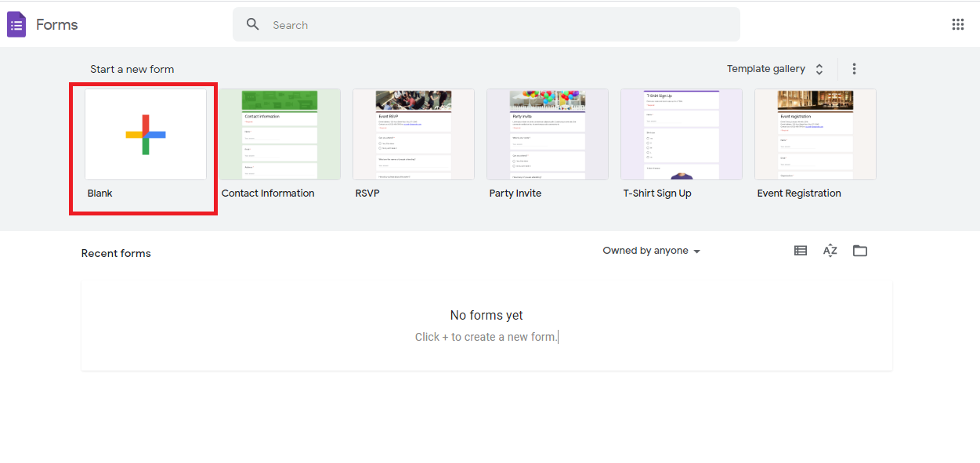This screenshot has height=463, width=980.
Task: Click the Event Registration label
Action: (799, 194)
